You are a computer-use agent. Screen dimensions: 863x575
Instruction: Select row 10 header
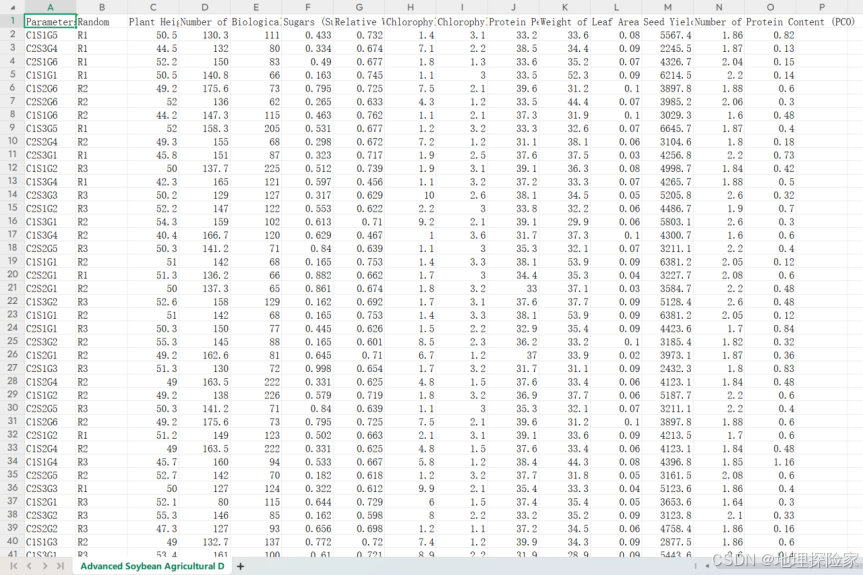point(12,141)
